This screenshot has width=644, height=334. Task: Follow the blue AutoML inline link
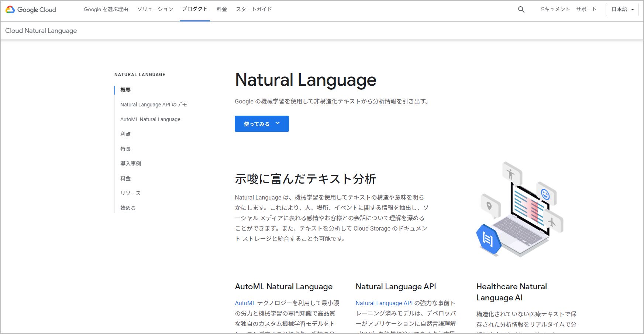(x=245, y=303)
